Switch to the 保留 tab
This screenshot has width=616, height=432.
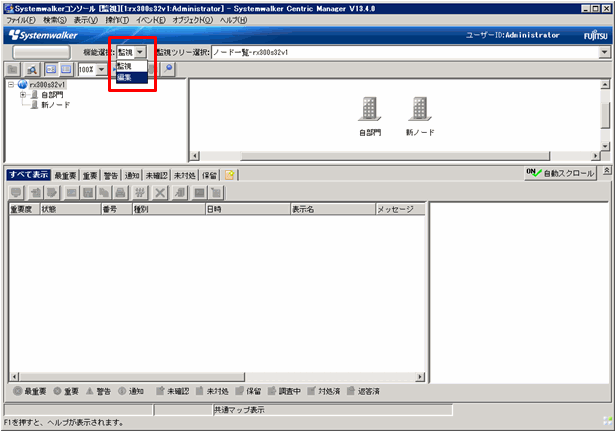click(x=209, y=176)
